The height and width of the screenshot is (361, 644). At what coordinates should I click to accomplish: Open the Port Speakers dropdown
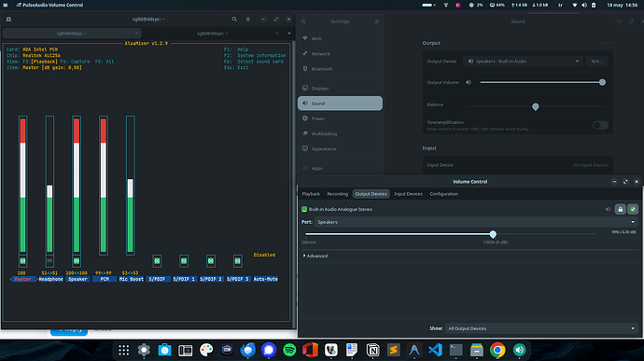pos(476,222)
